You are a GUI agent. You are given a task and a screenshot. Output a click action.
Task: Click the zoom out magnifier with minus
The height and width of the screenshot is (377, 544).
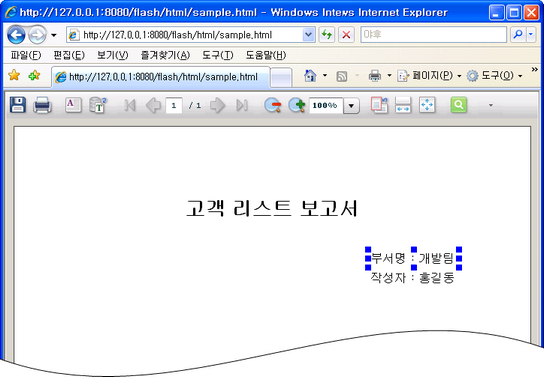tap(273, 105)
